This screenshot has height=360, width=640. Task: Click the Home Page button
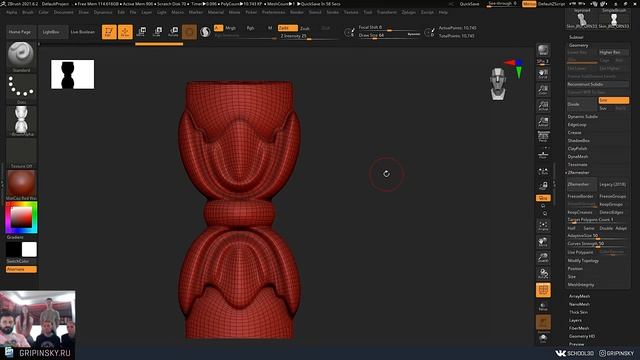20,32
